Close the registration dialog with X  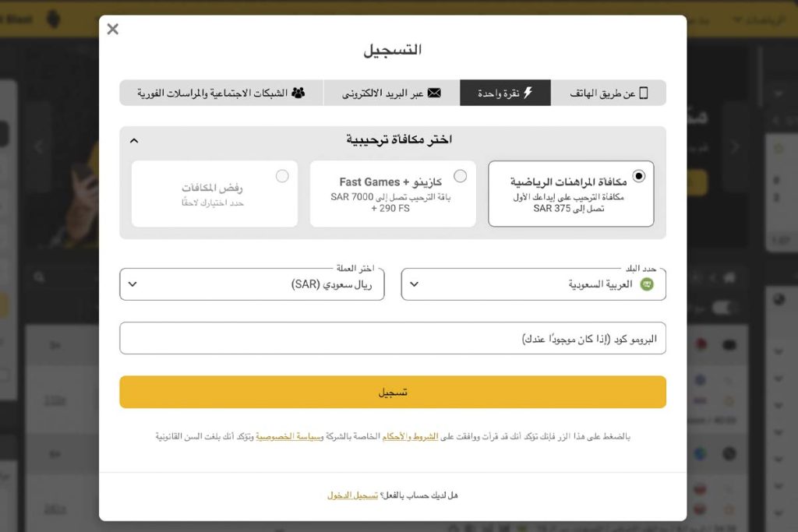point(113,30)
